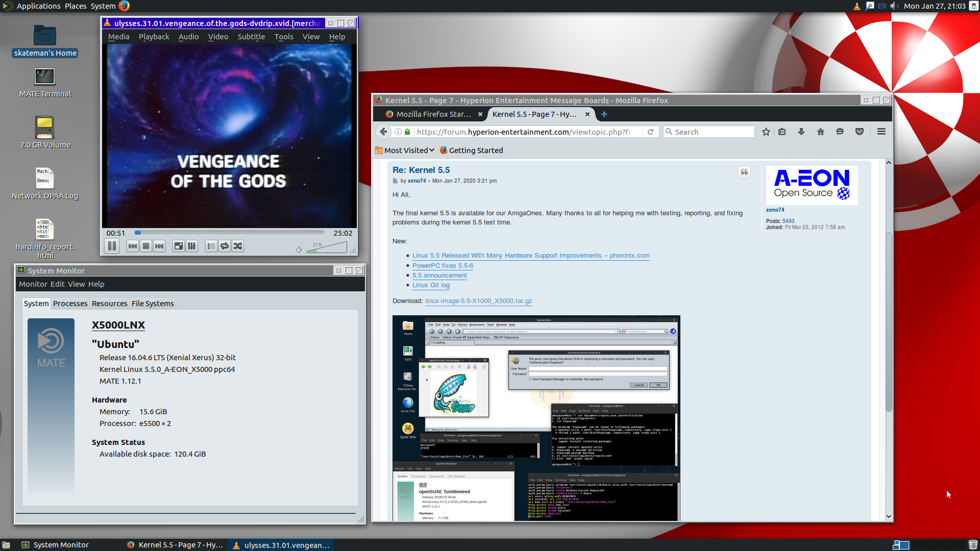
Task: Open Firefox downloads panel
Action: click(x=801, y=132)
